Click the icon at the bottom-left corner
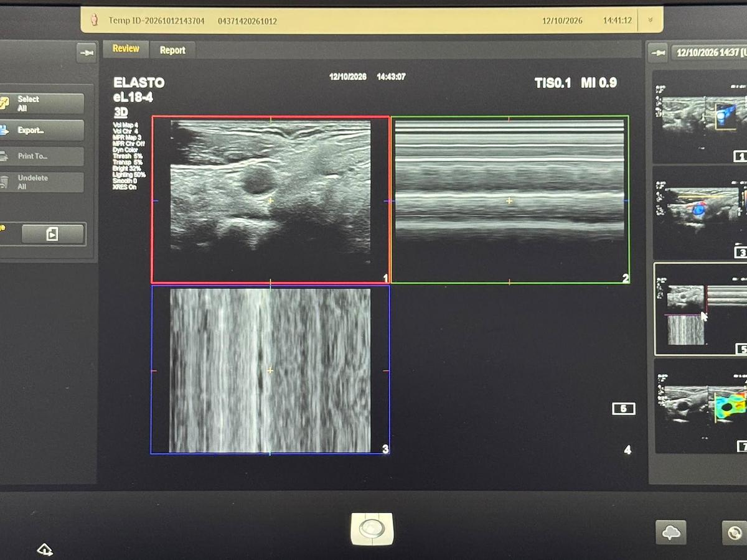The image size is (747, 560). pyautogui.click(x=45, y=549)
